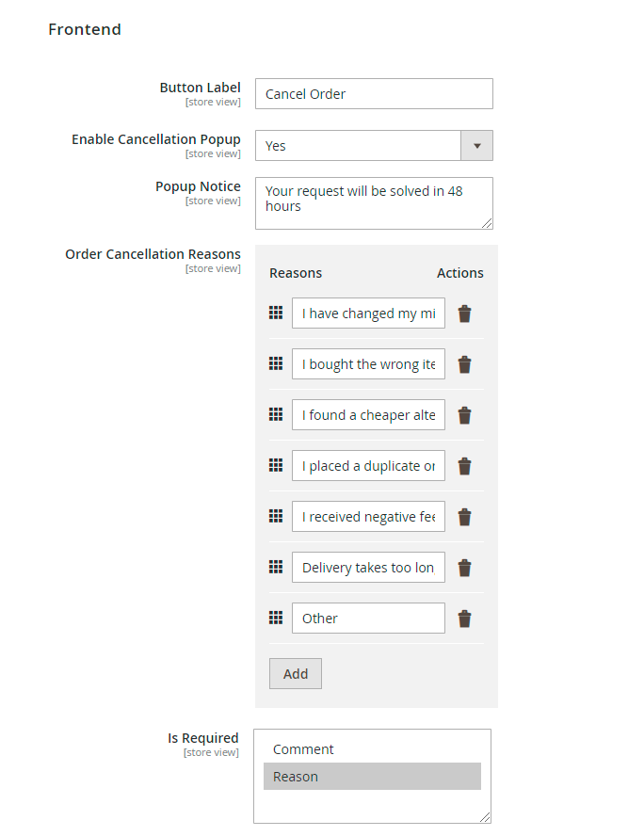The image size is (644, 836).
Task: Click drag handle of 'Delivery takes too long' row
Action: coord(276,567)
